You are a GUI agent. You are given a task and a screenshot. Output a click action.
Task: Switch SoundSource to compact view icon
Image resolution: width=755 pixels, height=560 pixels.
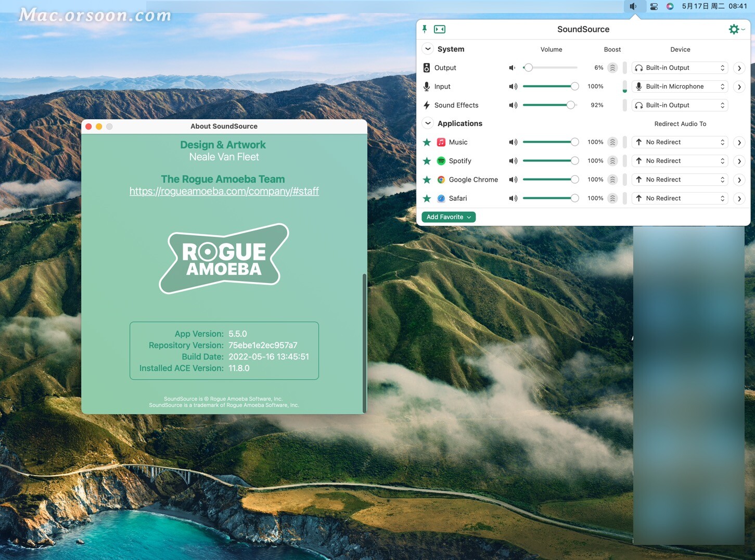coord(440,29)
